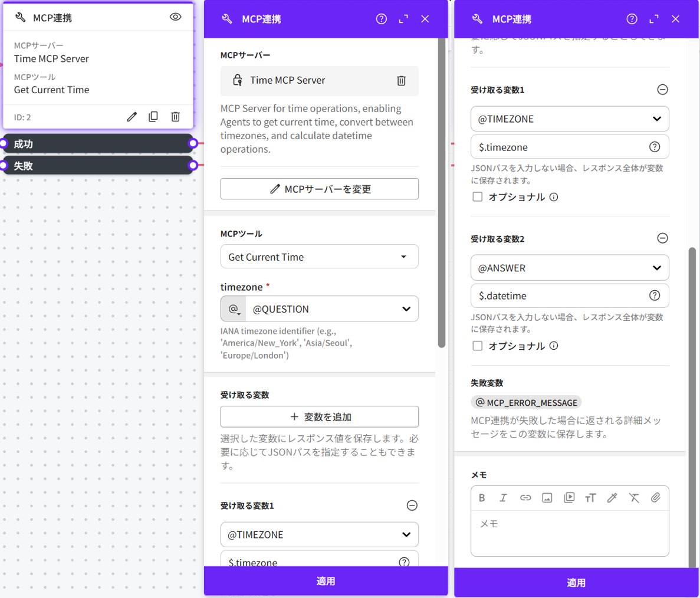Click the $.datetime JSON path field

tap(560, 296)
